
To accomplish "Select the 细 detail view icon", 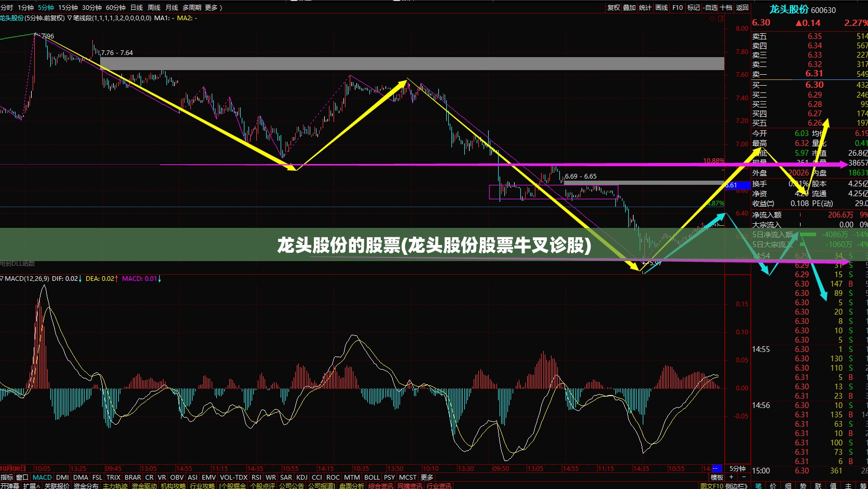I will tap(788, 486).
